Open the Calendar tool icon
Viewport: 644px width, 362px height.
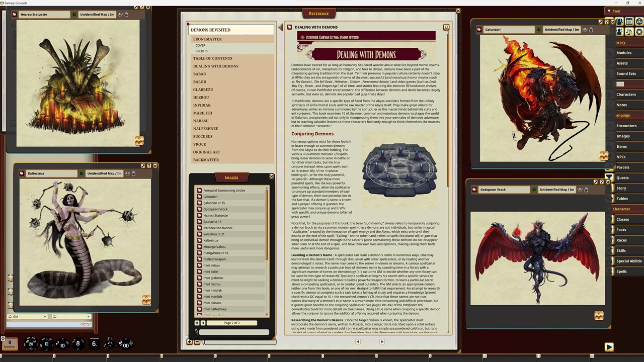[629, 21]
